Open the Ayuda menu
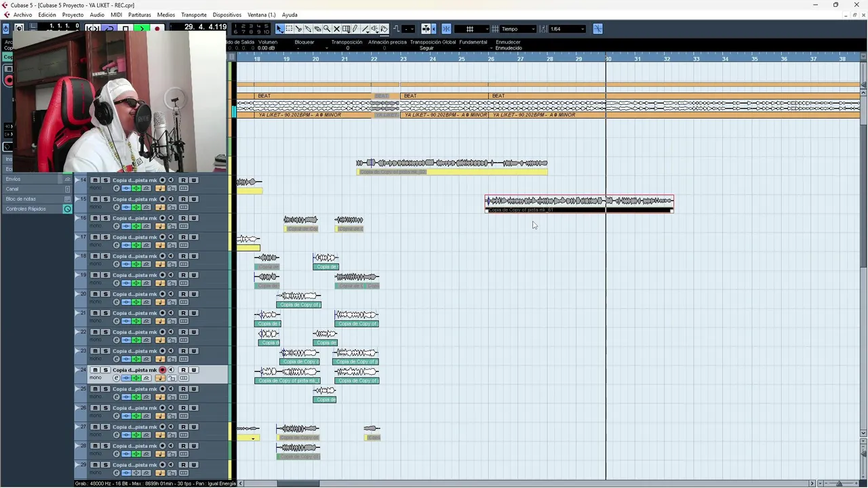868x488 pixels. 290,14
